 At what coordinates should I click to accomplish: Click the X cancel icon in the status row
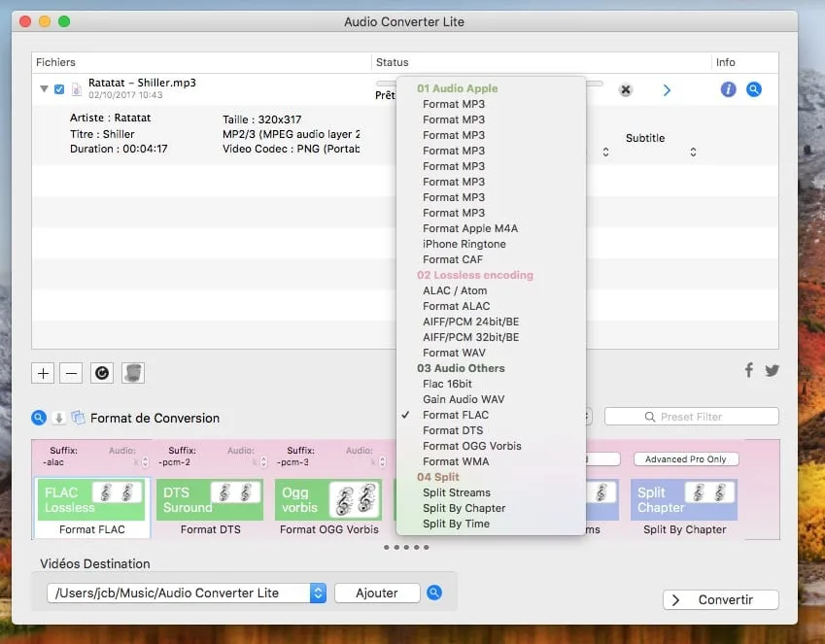[x=625, y=88]
